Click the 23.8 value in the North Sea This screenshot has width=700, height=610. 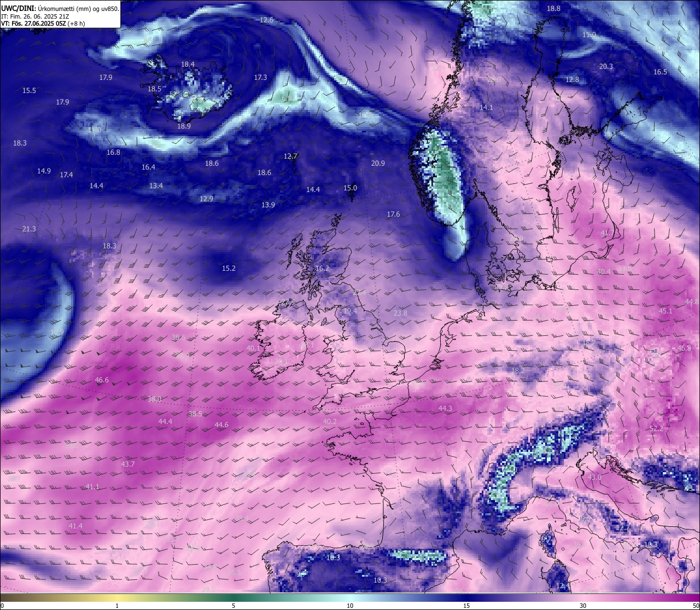point(400,313)
